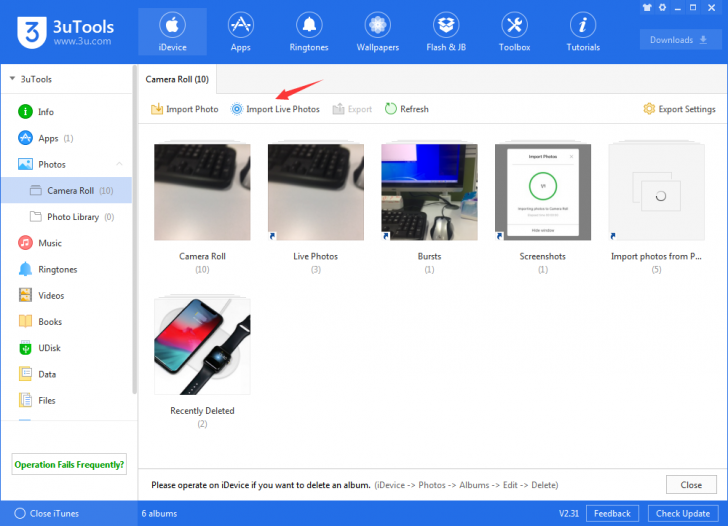
Task: Open Export Settings
Action: coord(679,109)
